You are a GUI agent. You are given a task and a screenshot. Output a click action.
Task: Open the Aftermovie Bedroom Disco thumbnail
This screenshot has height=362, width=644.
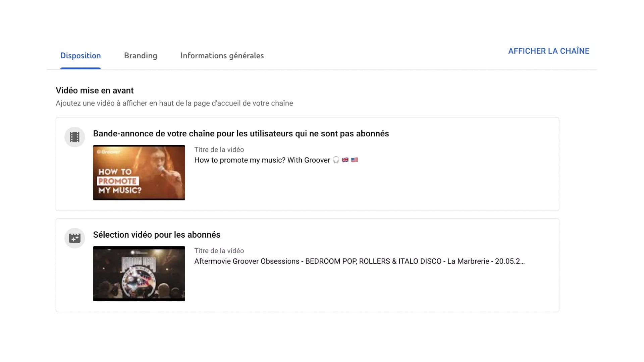pyautogui.click(x=139, y=274)
